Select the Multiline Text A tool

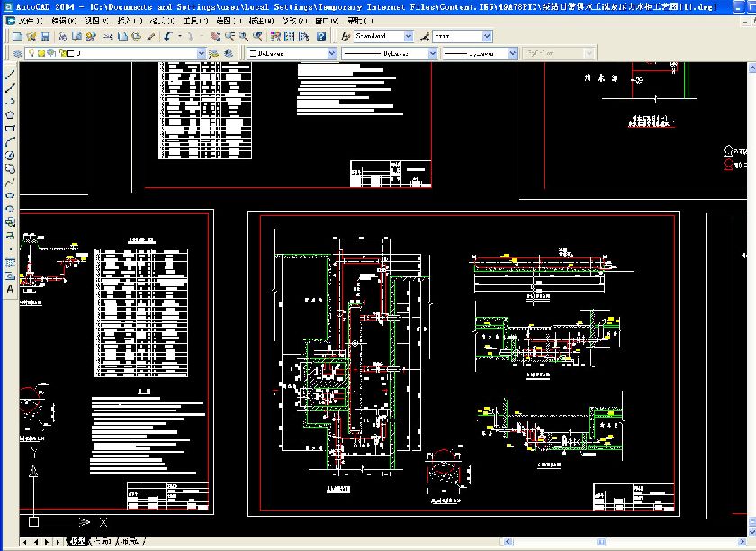pyautogui.click(x=10, y=289)
